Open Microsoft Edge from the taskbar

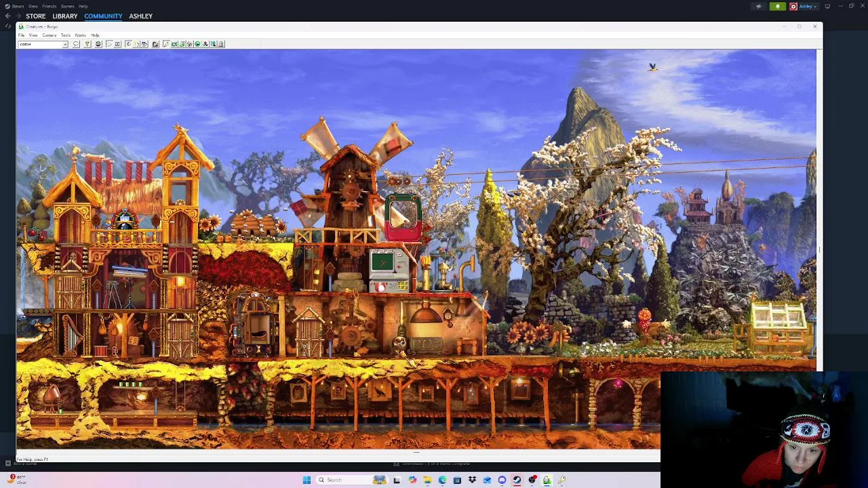click(x=442, y=480)
